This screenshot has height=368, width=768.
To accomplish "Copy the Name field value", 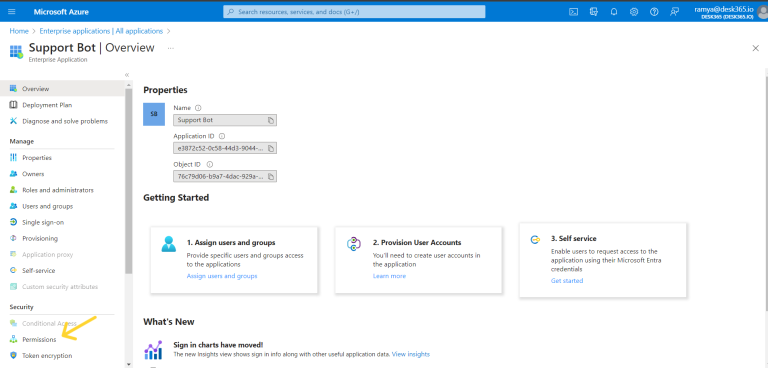I will click(x=271, y=120).
